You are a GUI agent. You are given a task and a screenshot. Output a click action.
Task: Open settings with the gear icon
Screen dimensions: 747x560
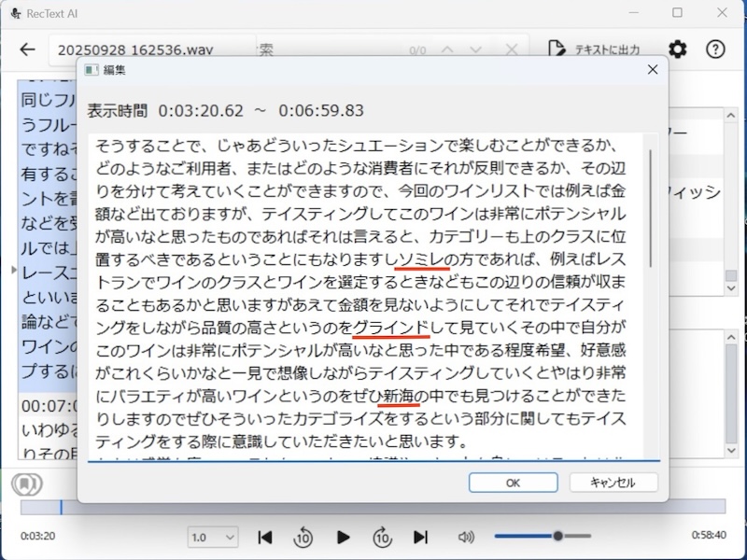click(678, 49)
